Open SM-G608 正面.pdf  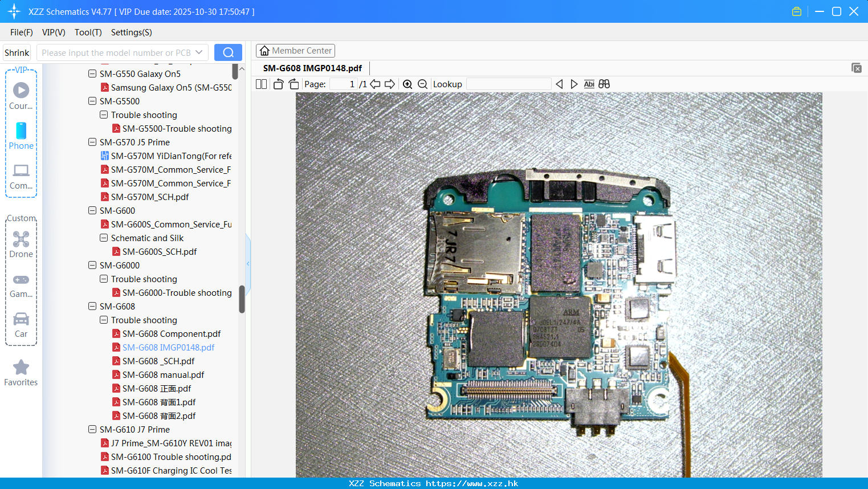click(157, 389)
